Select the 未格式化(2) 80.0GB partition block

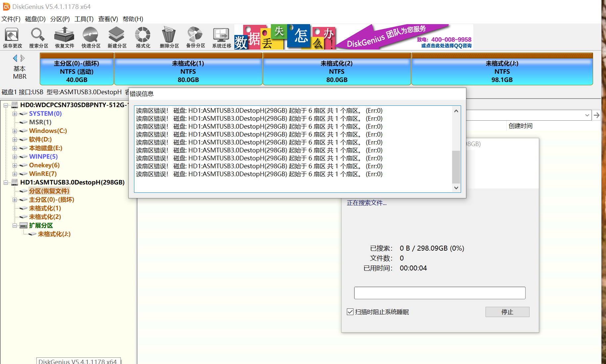click(337, 69)
